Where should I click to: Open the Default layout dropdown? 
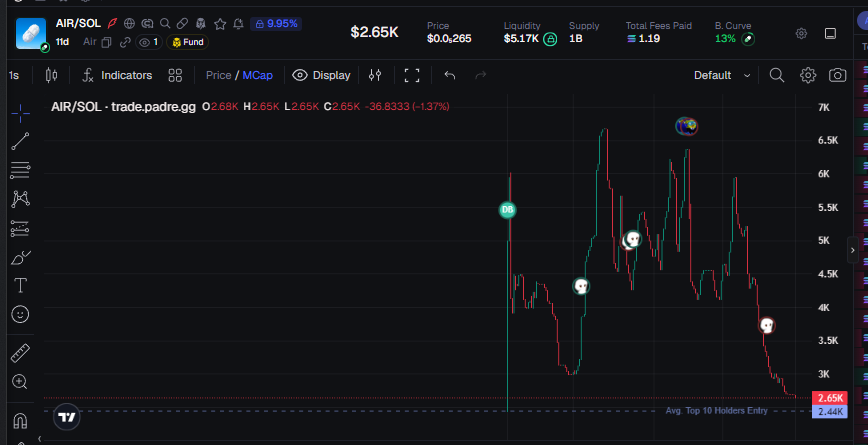(722, 75)
